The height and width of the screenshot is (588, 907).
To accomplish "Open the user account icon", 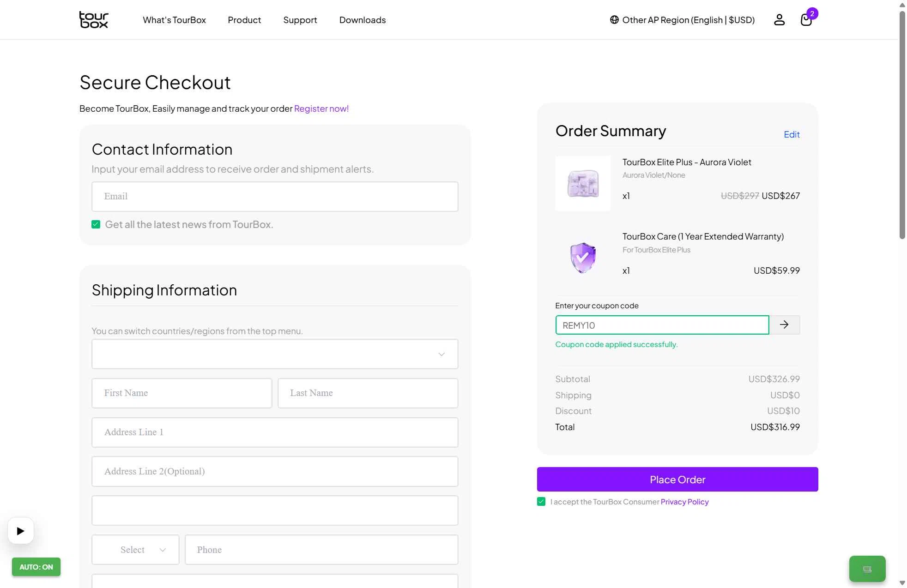I will pos(779,20).
